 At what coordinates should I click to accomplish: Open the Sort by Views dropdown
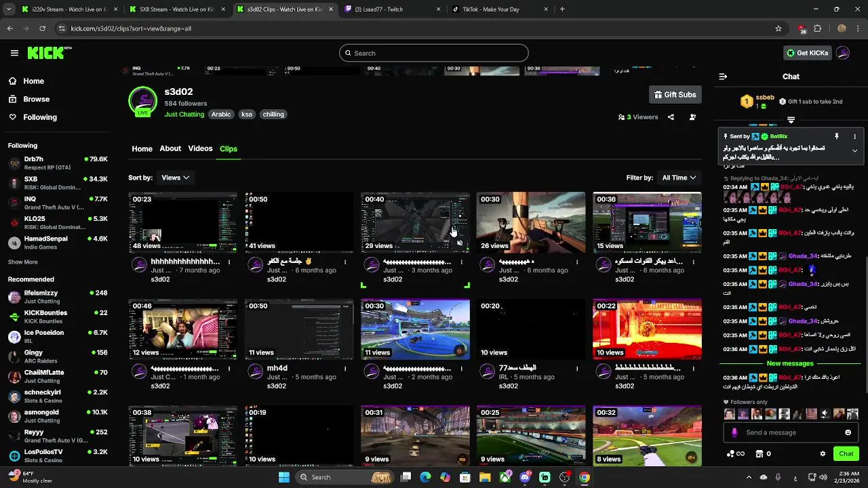(x=175, y=178)
